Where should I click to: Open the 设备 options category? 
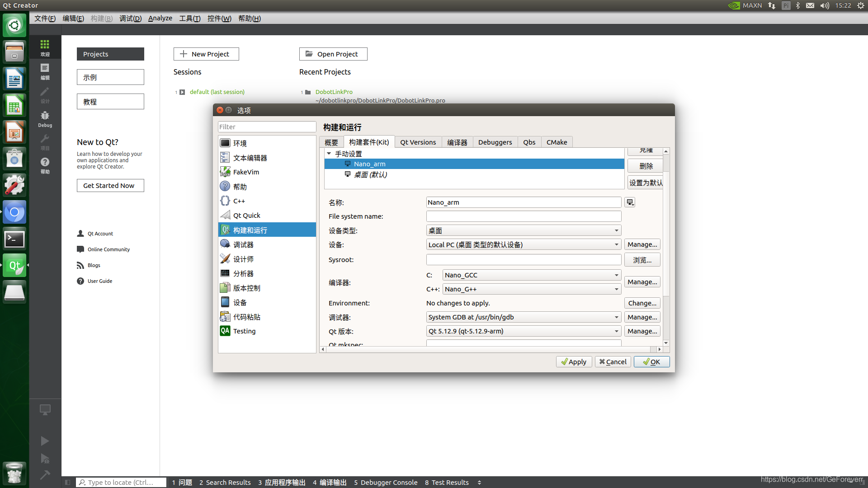267,302
